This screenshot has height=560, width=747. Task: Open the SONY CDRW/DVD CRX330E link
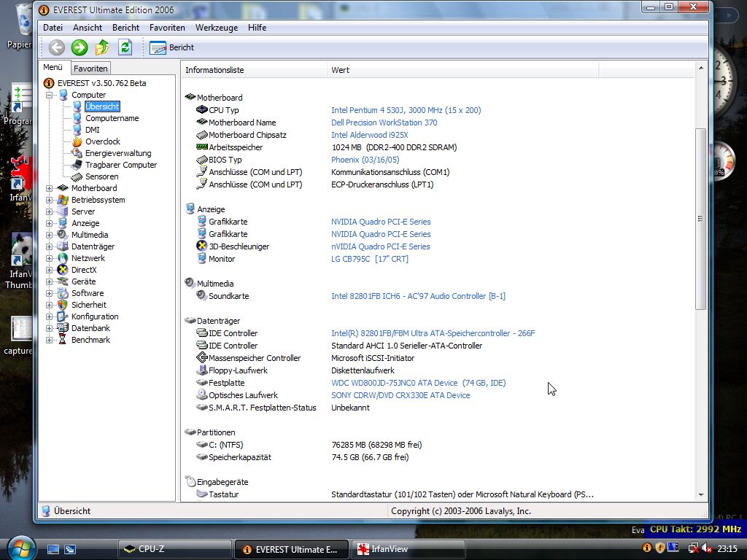click(400, 394)
